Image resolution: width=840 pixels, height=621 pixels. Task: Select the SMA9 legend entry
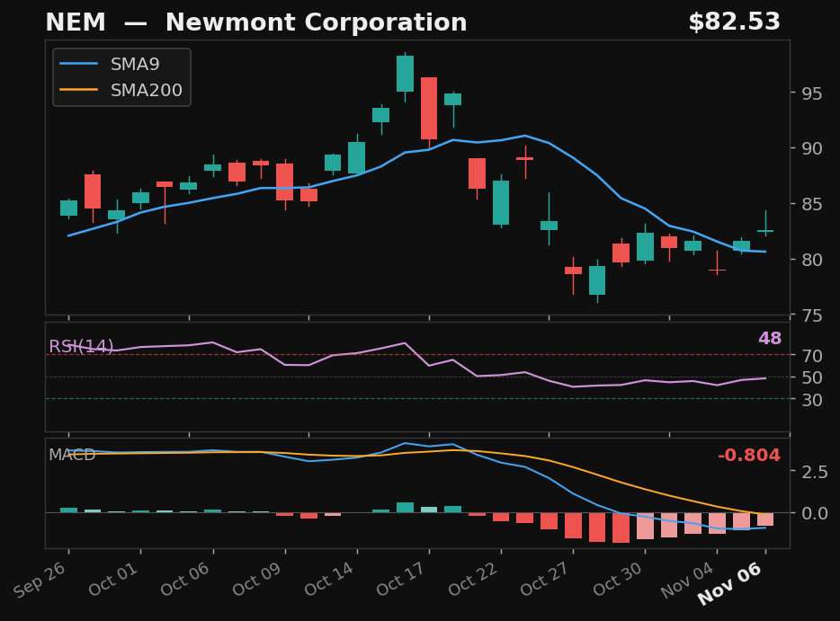[110, 64]
